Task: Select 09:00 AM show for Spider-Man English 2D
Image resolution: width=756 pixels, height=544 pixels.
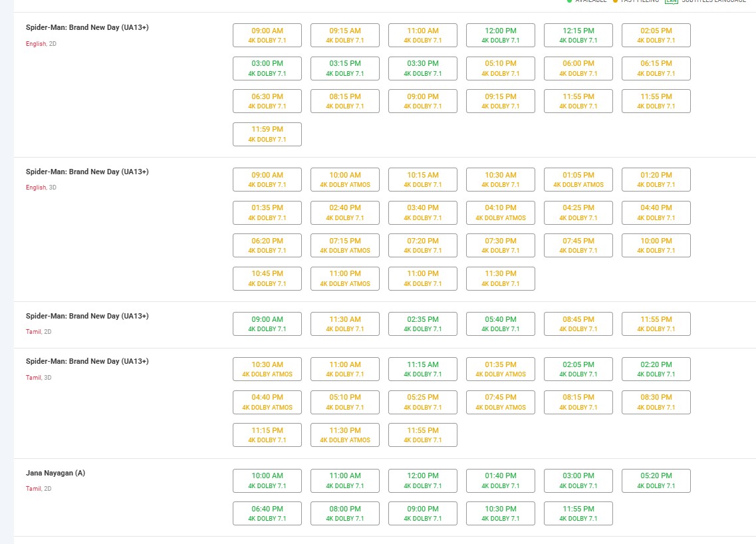Action: point(267,35)
